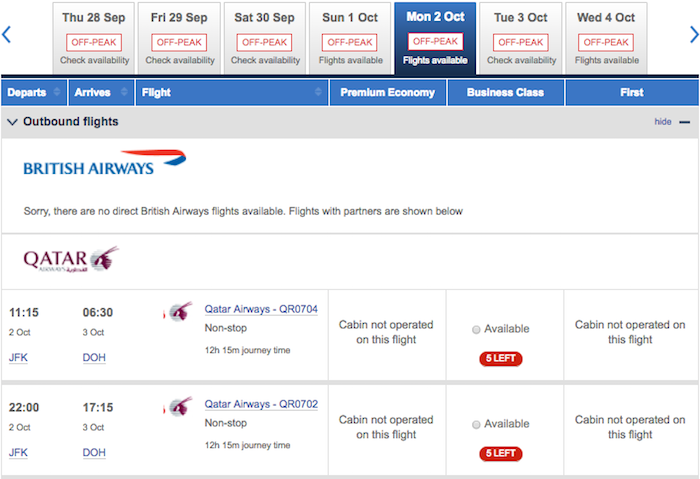700x479 pixels.
Task: Open Qatar Airways - QR0702 flight details
Action: point(261,404)
